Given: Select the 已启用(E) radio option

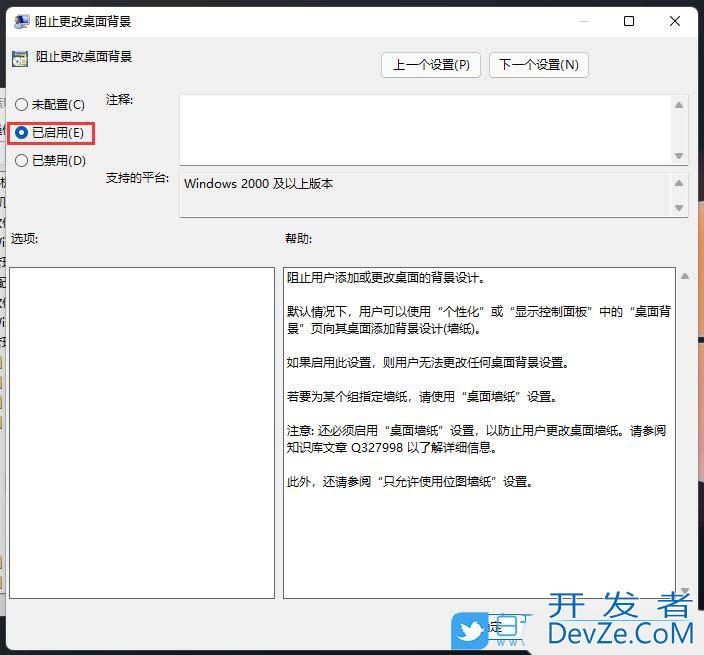Looking at the screenshot, I should [x=49, y=132].
